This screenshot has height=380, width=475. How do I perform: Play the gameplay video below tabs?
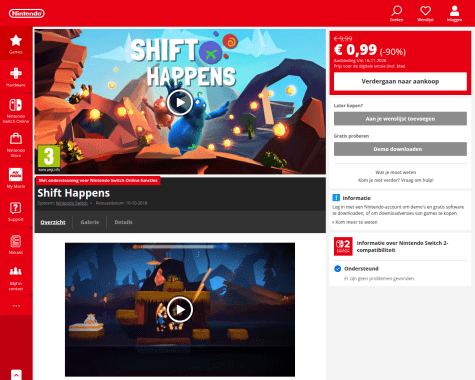[180, 310]
